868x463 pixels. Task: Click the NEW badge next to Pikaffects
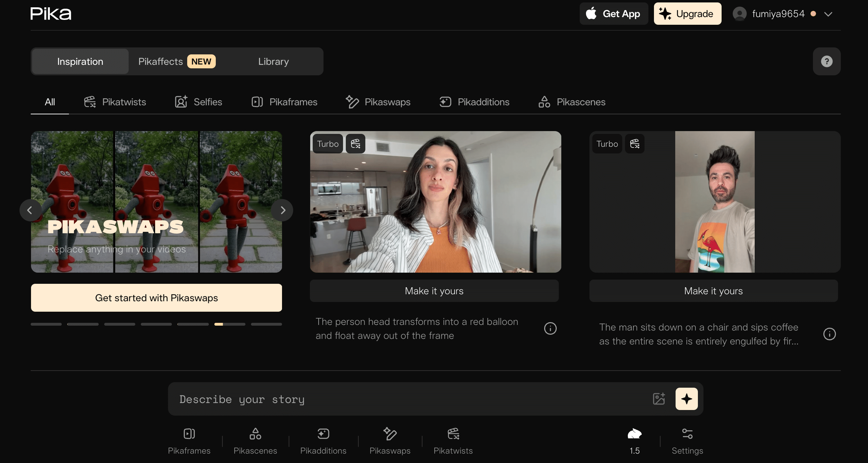(x=201, y=61)
